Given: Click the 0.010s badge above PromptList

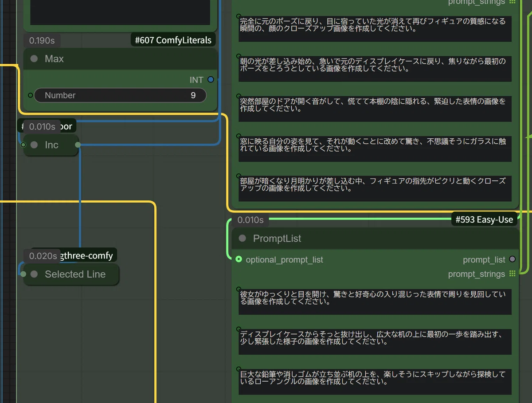Looking at the screenshot, I should tap(250, 219).
